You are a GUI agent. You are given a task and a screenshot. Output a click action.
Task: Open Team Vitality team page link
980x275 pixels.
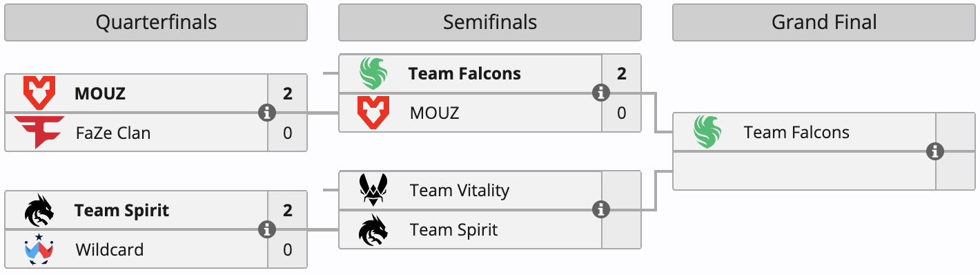point(460,190)
